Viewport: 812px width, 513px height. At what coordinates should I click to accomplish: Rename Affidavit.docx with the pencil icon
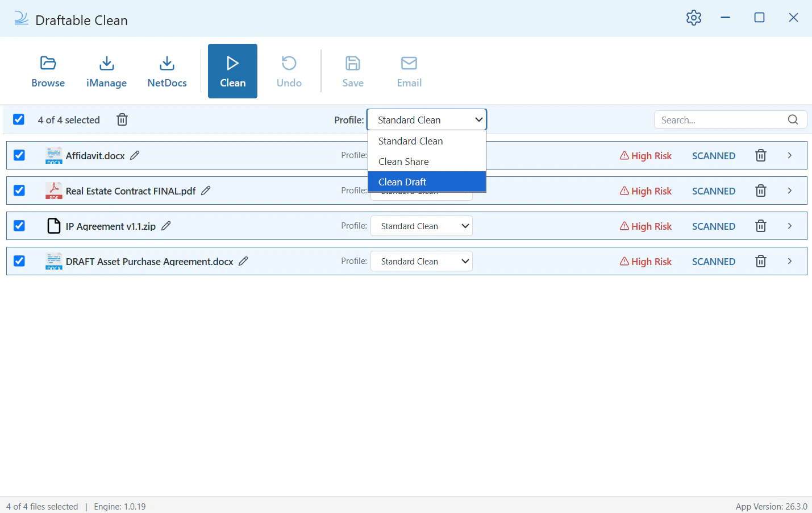point(135,155)
